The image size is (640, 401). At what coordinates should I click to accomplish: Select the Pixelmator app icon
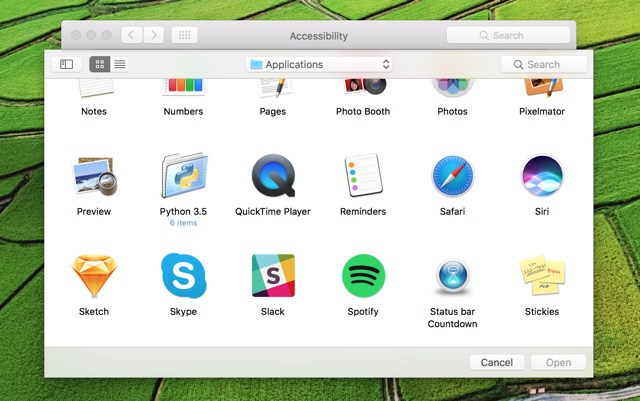pyautogui.click(x=543, y=87)
